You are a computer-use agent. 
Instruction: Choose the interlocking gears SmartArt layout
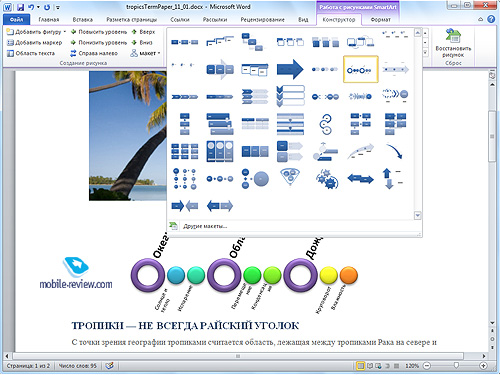(326, 179)
